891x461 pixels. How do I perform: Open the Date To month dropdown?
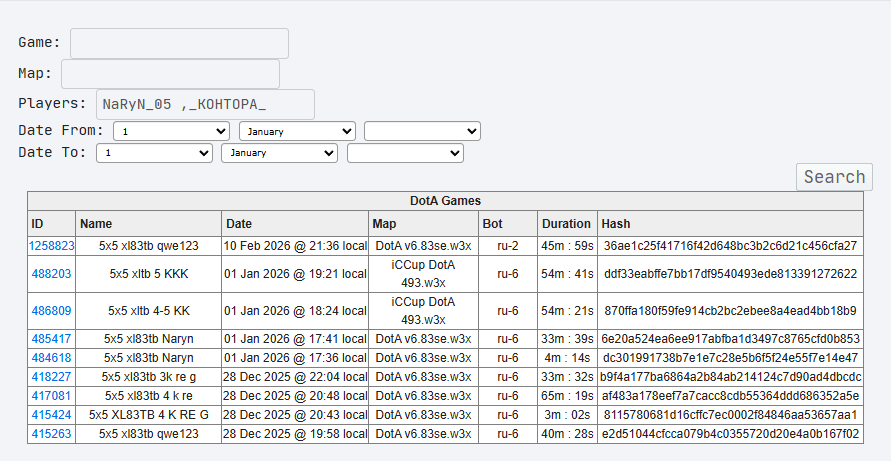point(279,153)
